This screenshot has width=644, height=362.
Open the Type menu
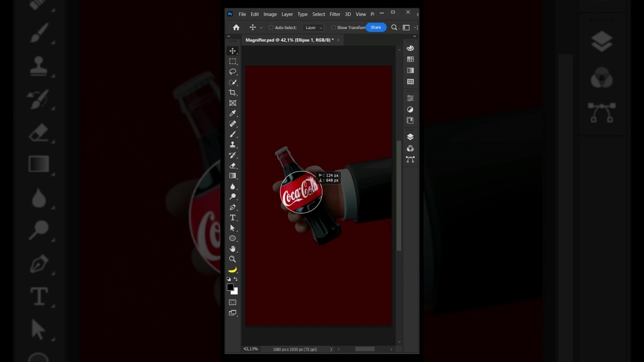(302, 14)
